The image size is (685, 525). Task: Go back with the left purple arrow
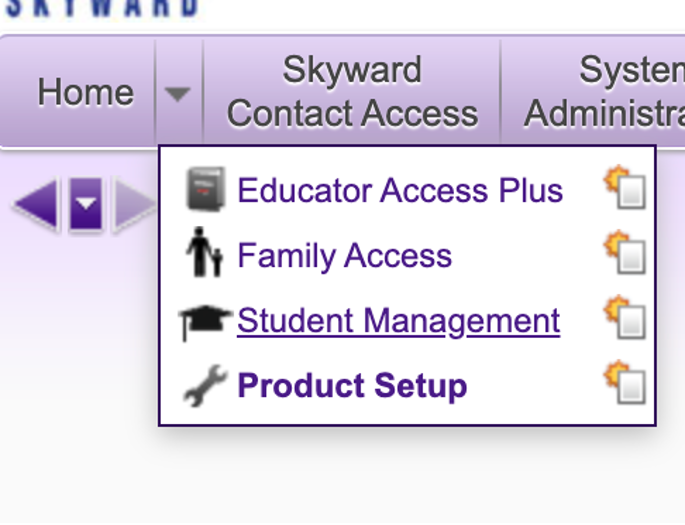(36, 206)
